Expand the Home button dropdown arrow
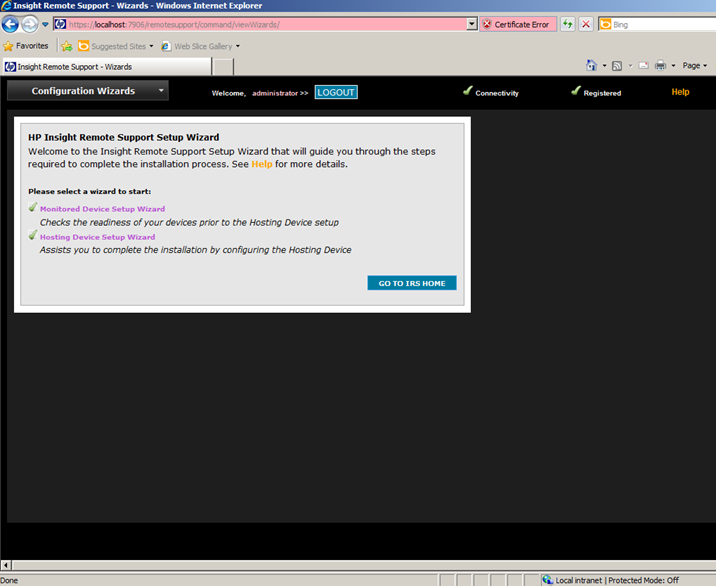The image size is (716, 586). [604, 66]
